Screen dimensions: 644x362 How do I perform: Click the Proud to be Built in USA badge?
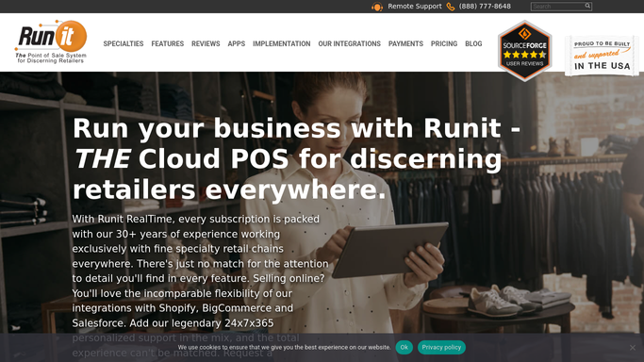[x=602, y=56]
